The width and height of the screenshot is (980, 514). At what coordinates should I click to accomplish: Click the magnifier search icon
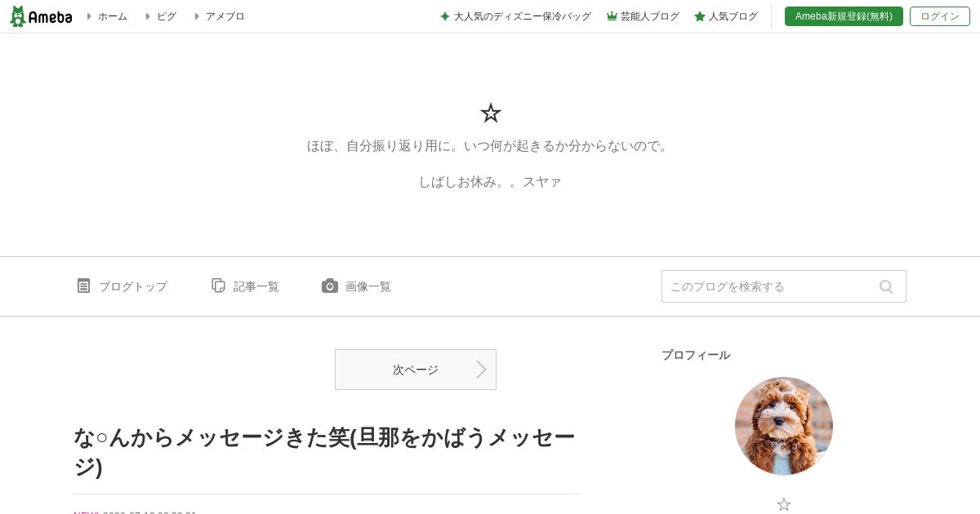886,286
